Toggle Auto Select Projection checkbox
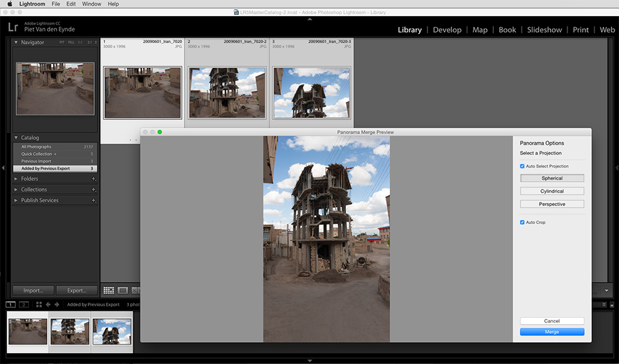Screen dimensions: 619x364 click(x=522, y=166)
